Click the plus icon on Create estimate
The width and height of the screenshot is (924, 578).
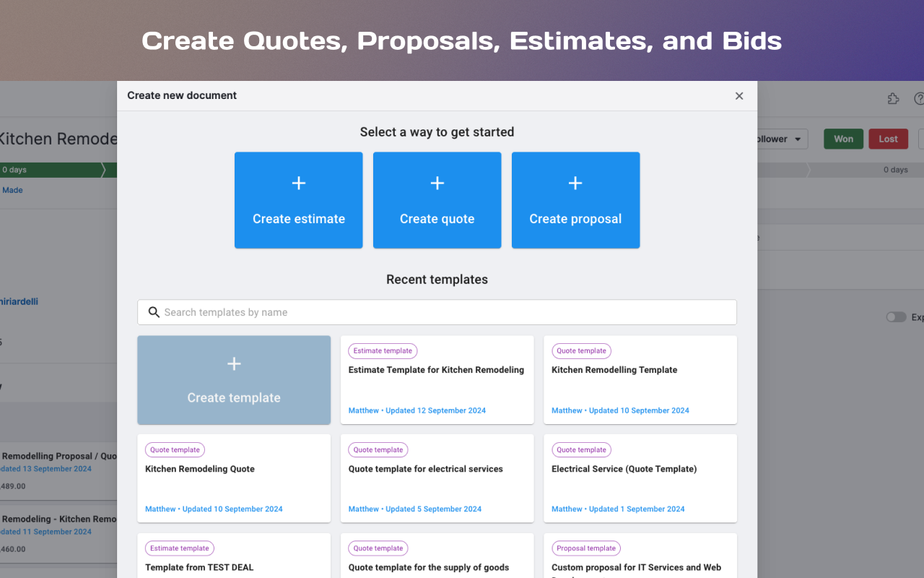299,184
